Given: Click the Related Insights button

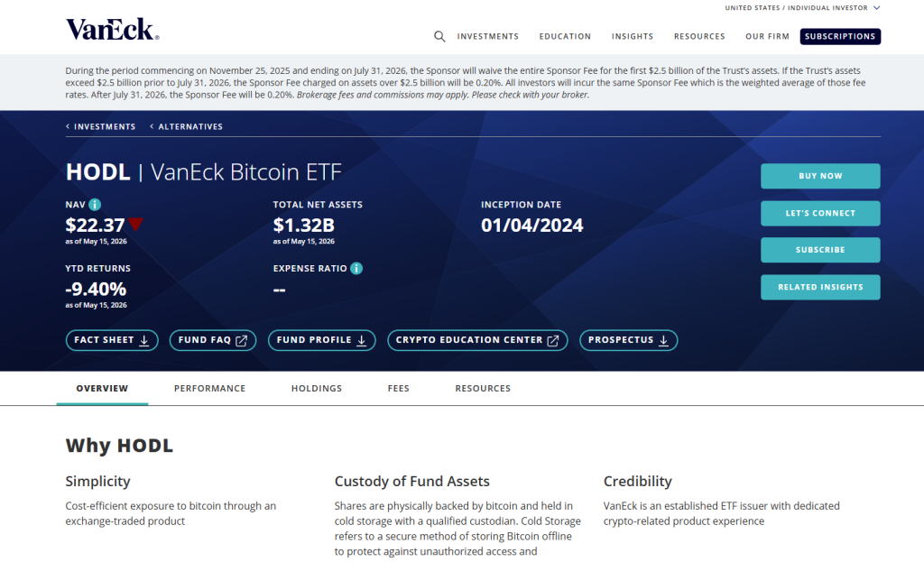Looking at the screenshot, I should 820,287.
